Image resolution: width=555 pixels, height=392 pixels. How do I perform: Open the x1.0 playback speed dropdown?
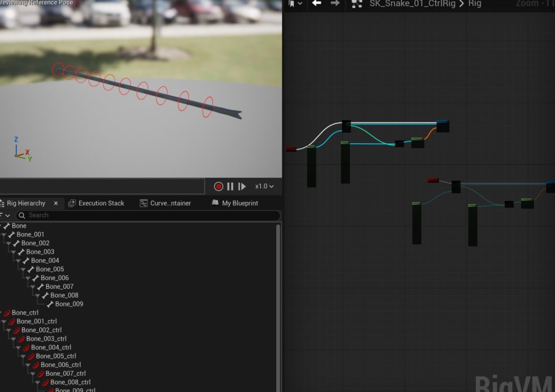[264, 186]
